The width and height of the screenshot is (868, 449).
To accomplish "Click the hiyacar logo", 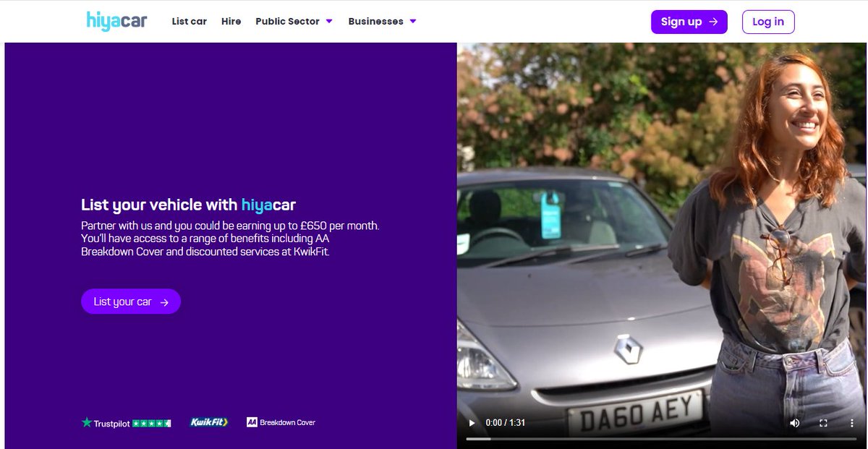I will click(x=116, y=22).
